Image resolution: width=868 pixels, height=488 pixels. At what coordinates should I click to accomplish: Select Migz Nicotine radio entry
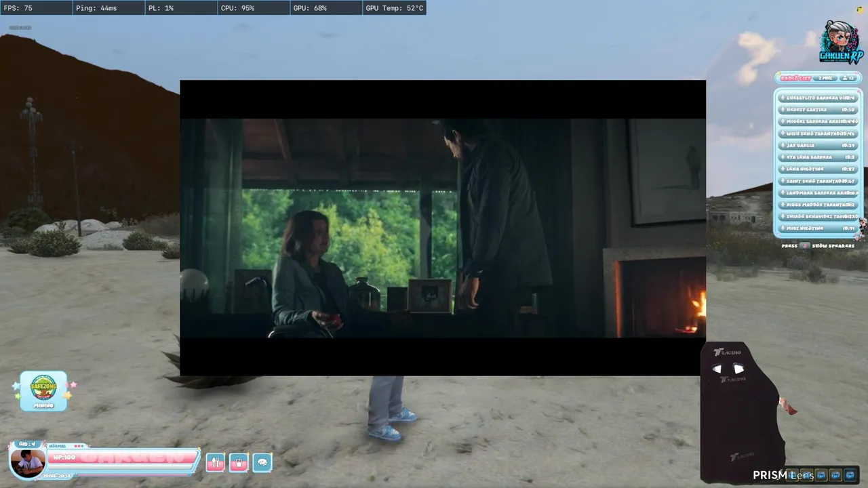click(818, 228)
